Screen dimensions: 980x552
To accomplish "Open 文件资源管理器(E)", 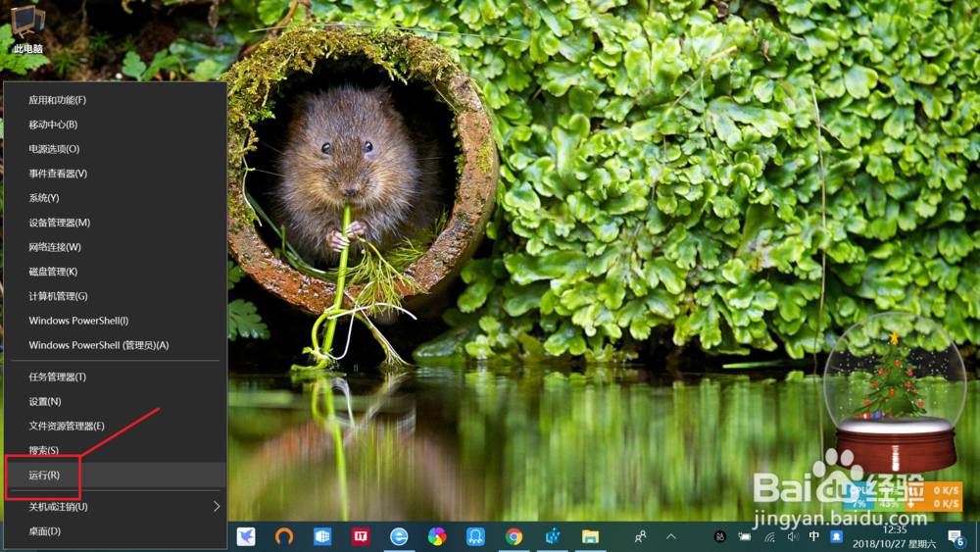I will [x=116, y=426].
